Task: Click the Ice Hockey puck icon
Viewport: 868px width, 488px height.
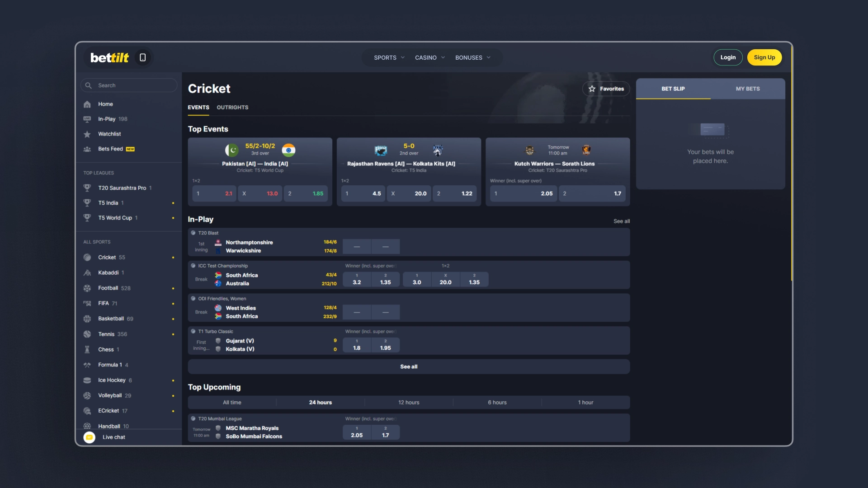Action: [x=87, y=380]
